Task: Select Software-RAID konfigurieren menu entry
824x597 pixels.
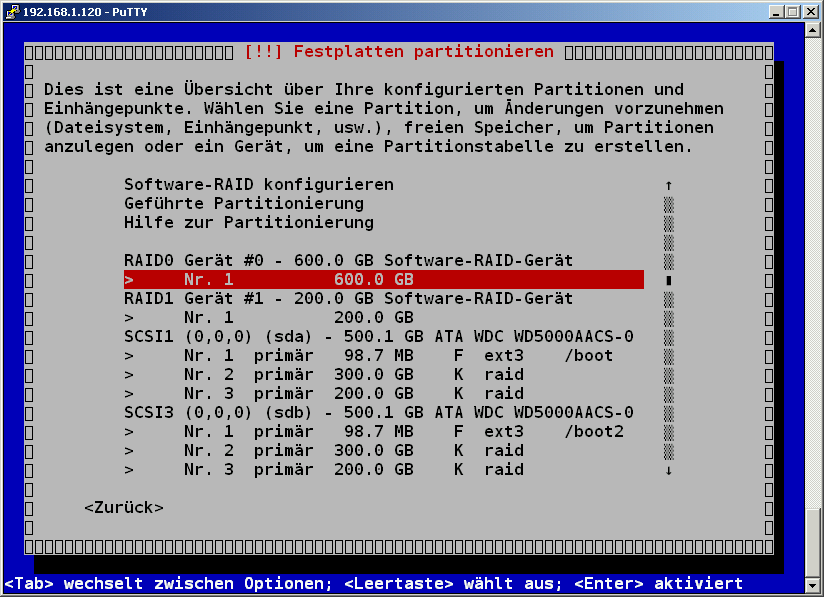Action: point(258,185)
